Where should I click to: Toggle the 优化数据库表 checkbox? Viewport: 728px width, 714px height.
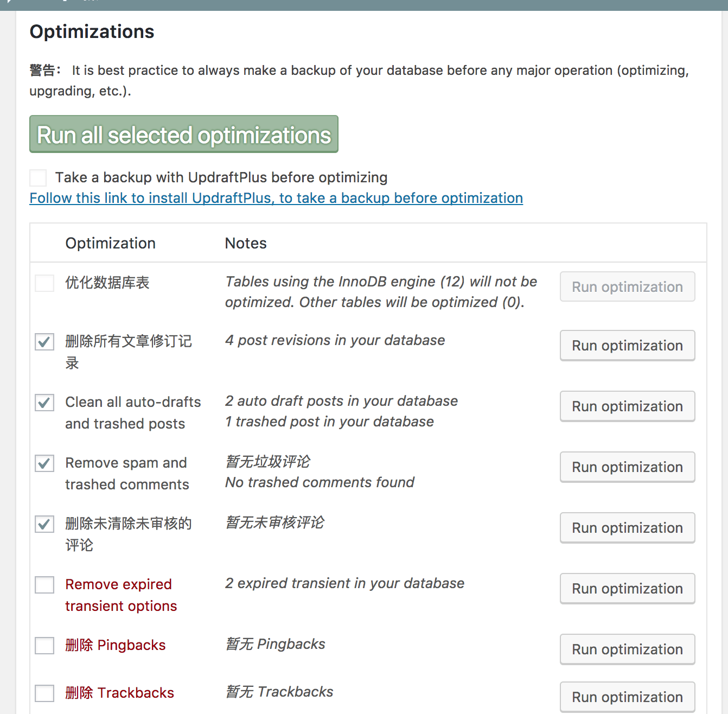point(44,283)
